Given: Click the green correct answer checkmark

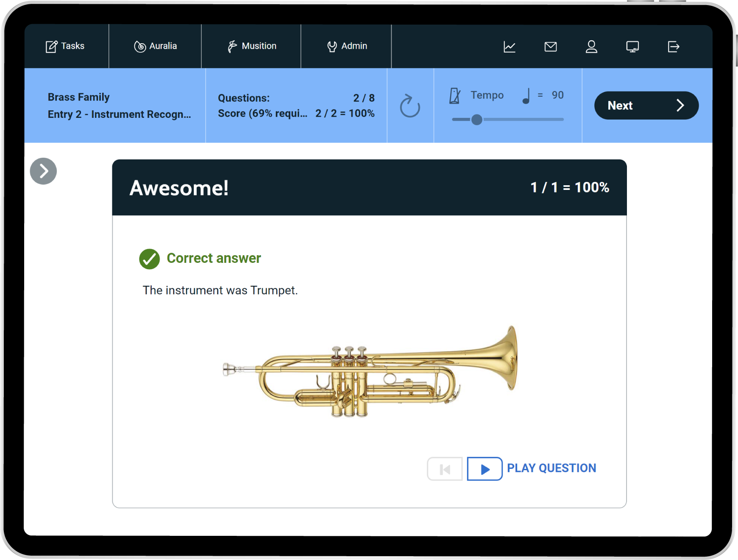Looking at the screenshot, I should coord(149,259).
